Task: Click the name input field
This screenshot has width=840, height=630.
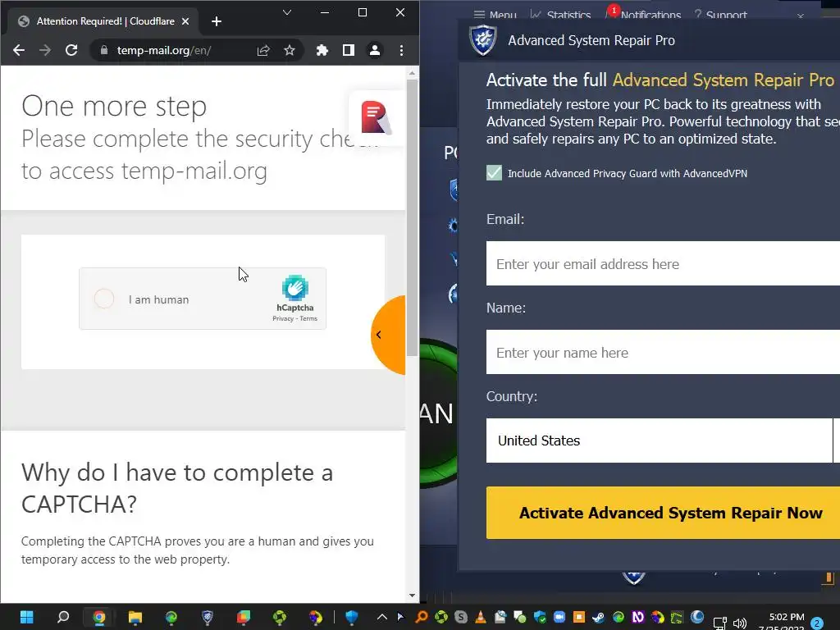Action: [663, 352]
